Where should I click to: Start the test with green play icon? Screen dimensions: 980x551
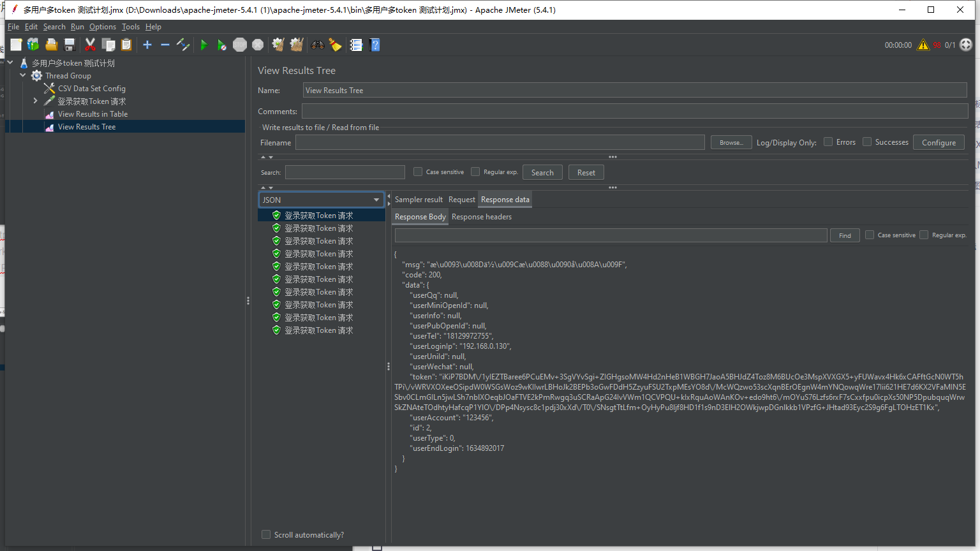(x=204, y=45)
